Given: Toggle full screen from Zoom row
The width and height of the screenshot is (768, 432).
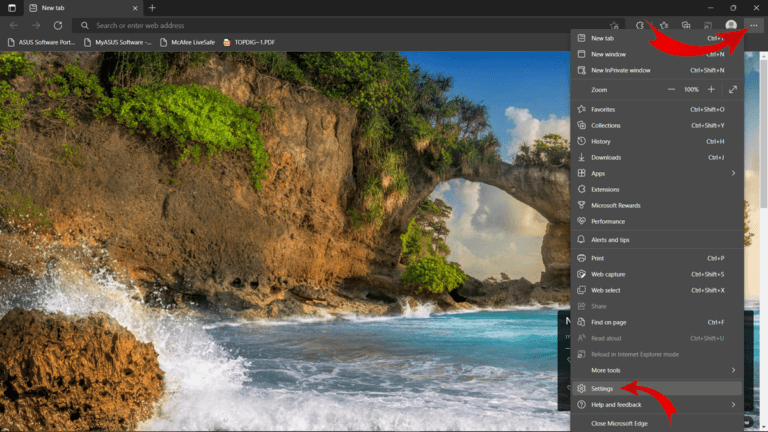Looking at the screenshot, I should 733,89.
